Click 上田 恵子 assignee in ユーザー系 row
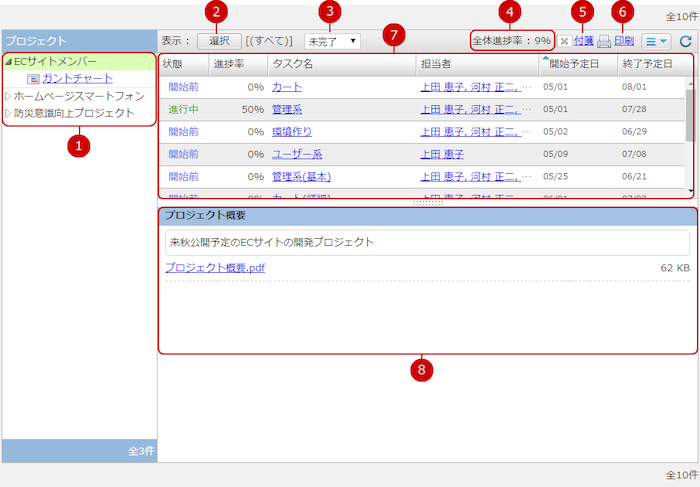The height and width of the screenshot is (487, 700). [441, 154]
